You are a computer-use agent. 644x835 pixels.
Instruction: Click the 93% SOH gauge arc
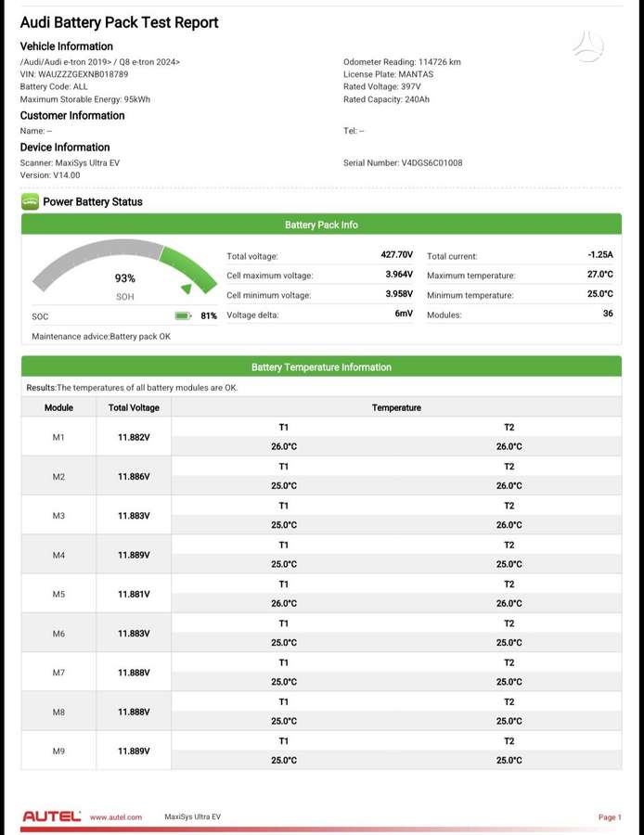tap(124, 266)
